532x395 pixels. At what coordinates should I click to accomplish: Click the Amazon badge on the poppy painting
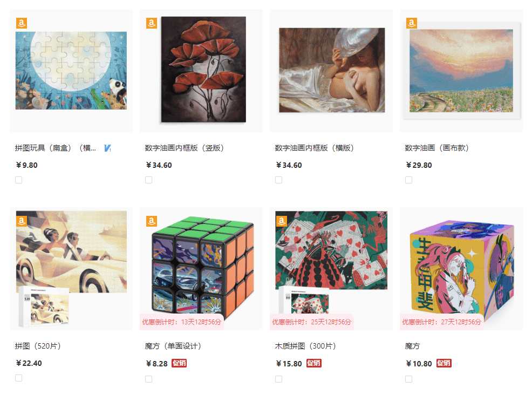(151, 23)
